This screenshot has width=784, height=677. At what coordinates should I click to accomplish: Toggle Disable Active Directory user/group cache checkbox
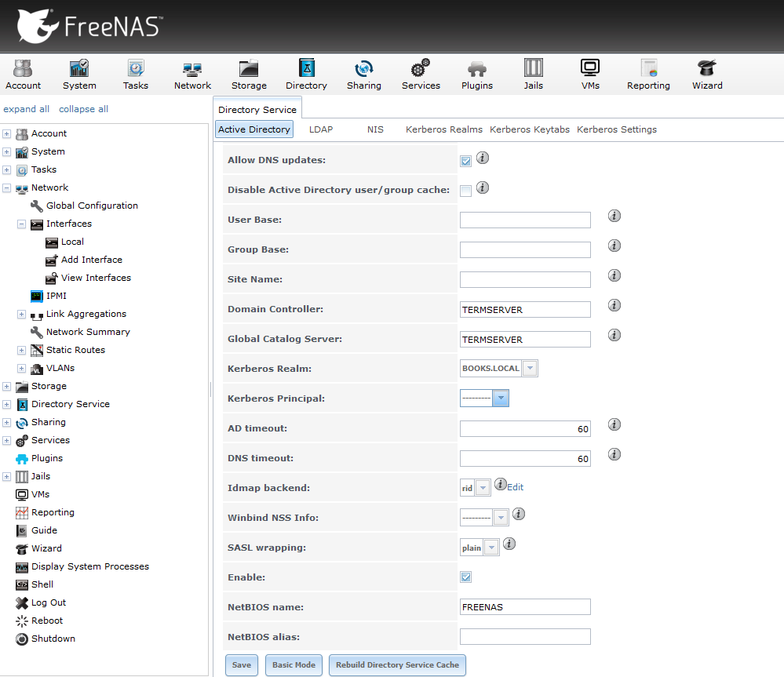[x=465, y=191]
